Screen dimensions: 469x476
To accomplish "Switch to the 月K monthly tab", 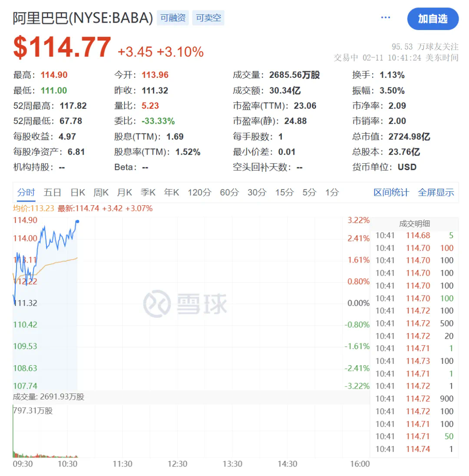I will 125,192.
